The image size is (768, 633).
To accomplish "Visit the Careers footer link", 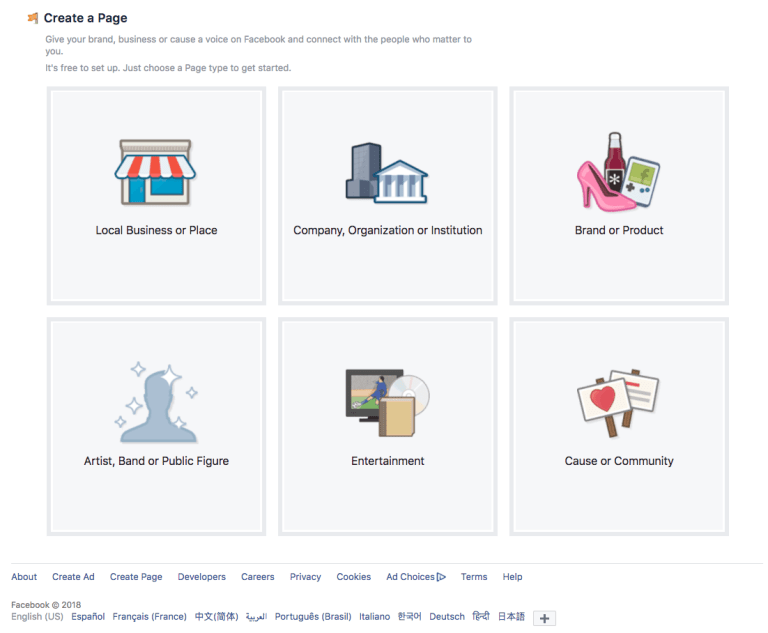I will coord(257,577).
